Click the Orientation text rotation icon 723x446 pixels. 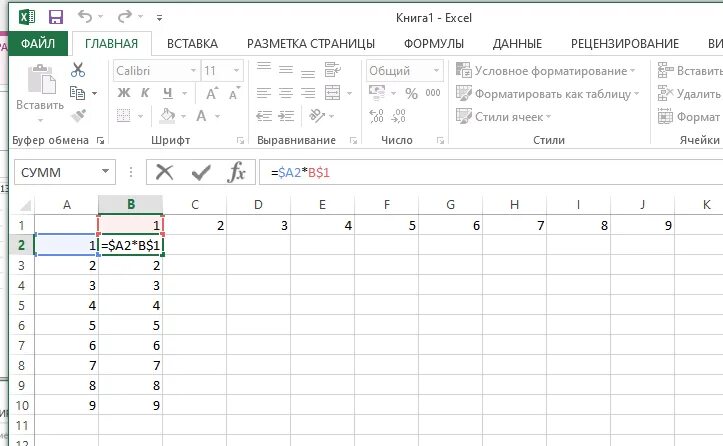coord(317,115)
